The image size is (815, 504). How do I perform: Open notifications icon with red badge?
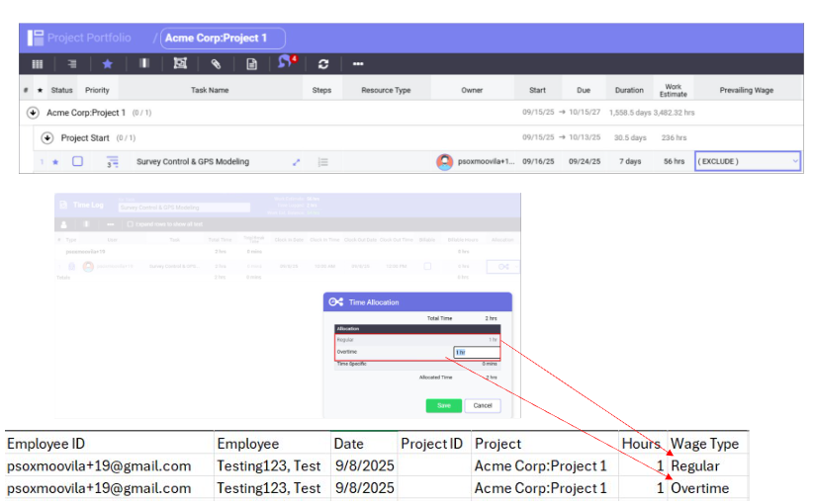pyautogui.click(x=286, y=63)
